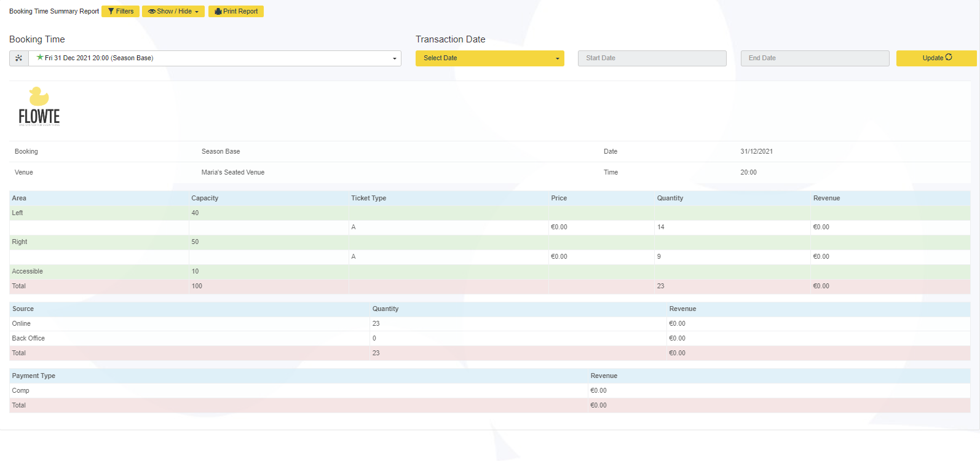Open the Select Date dropdown
Screen dimensions: 980x461
tap(490, 58)
